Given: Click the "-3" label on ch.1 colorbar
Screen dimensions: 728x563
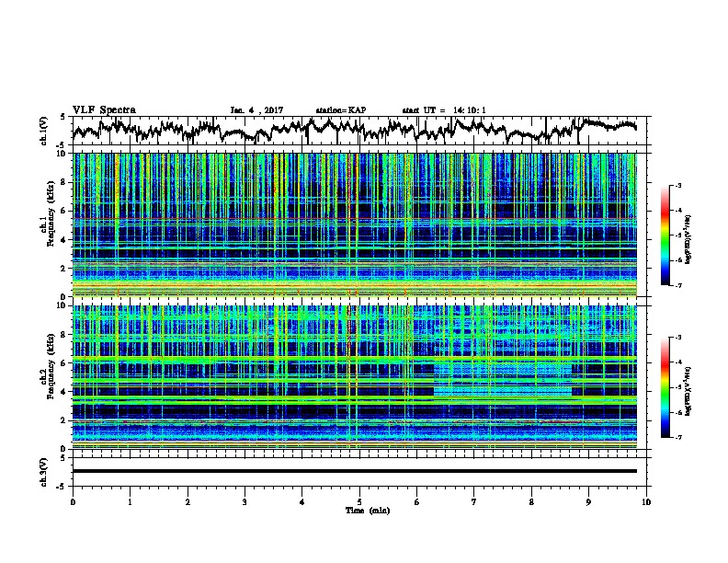Looking at the screenshot, I should 677,185.
